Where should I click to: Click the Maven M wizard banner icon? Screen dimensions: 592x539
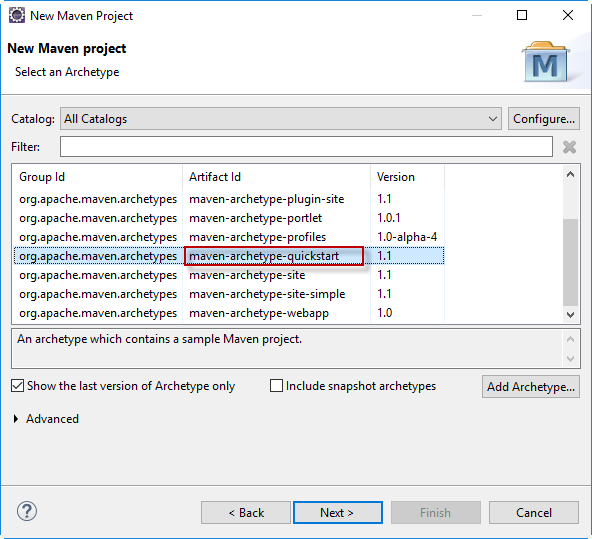tap(546, 62)
